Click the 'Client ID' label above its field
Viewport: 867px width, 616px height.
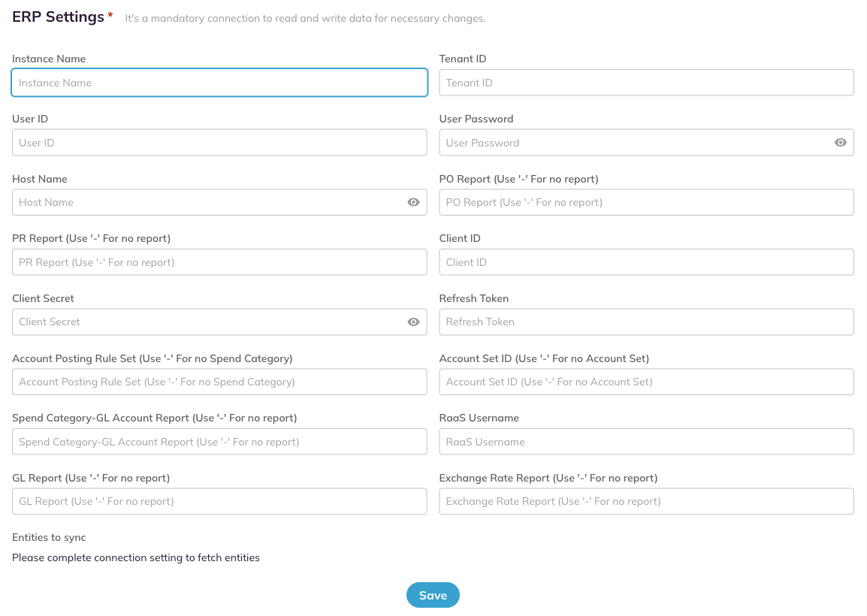[460, 238]
